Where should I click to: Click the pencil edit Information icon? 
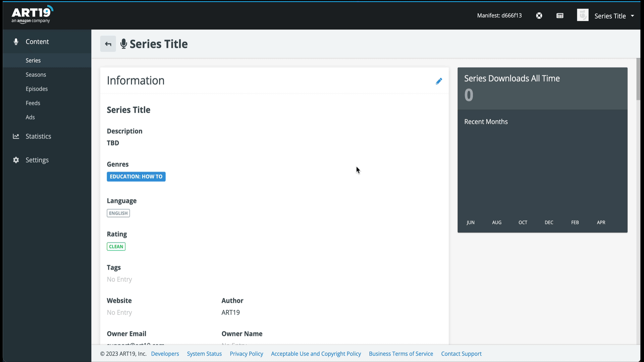coord(439,81)
